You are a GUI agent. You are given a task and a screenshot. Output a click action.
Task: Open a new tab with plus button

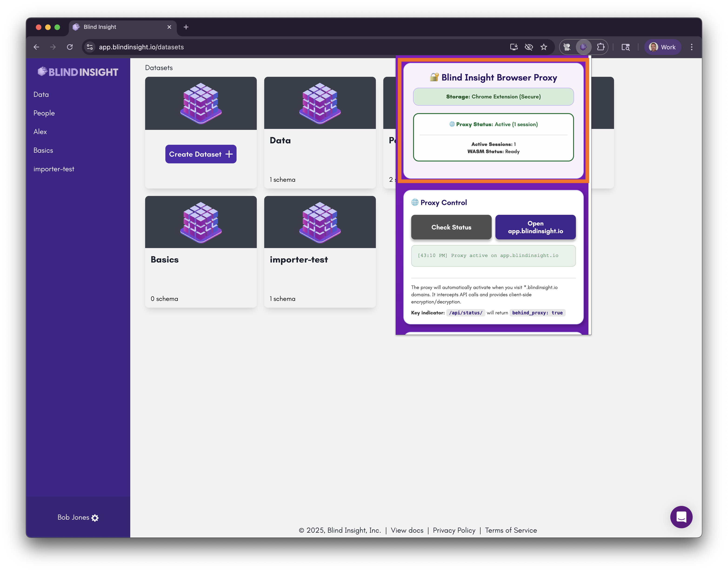tap(186, 27)
